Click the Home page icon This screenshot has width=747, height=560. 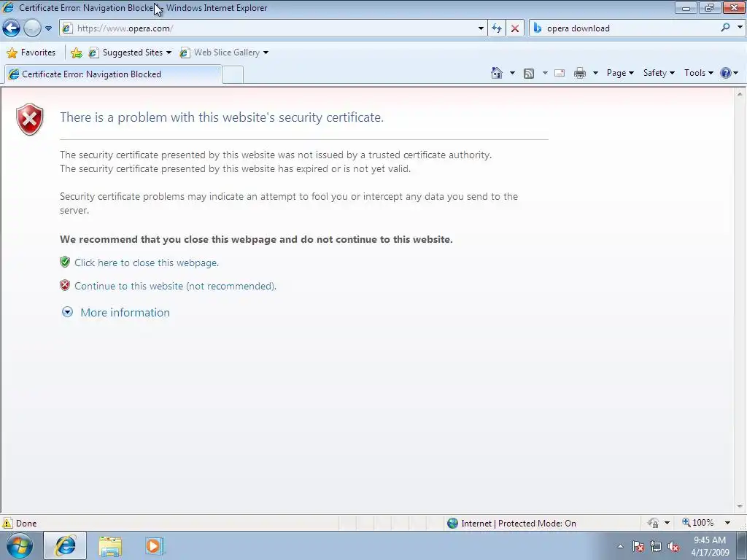pyautogui.click(x=496, y=73)
